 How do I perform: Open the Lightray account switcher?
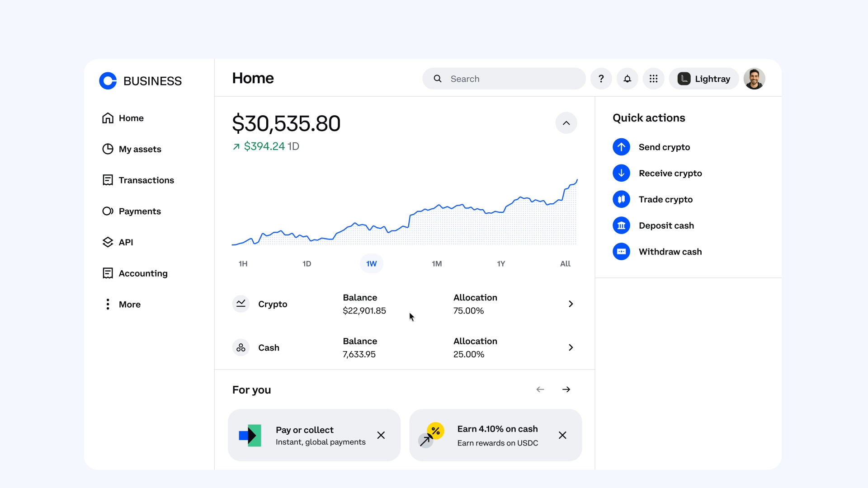click(x=703, y=78)
